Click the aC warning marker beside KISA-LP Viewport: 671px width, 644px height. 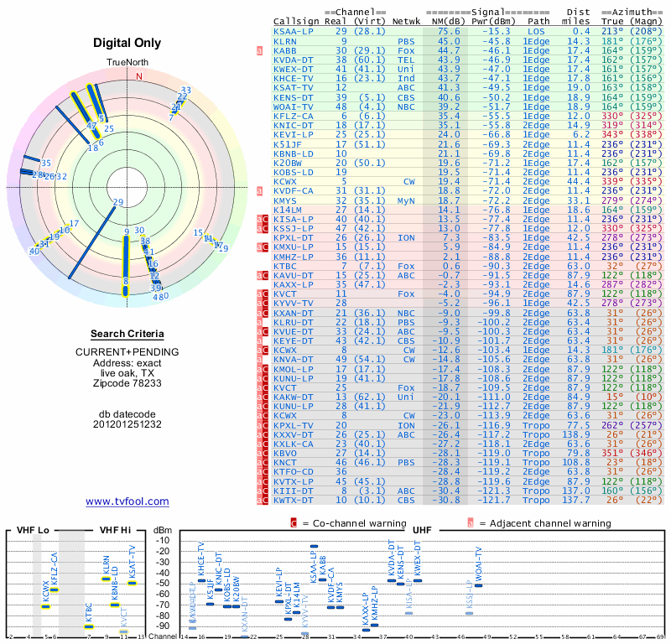[x=263, y=219]
